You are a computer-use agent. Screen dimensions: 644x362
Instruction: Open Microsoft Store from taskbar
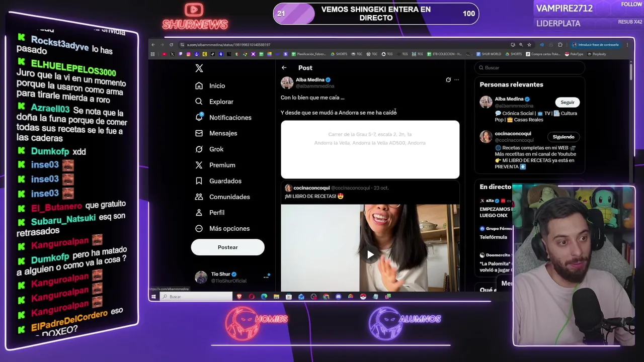click(x=289, y=297)
